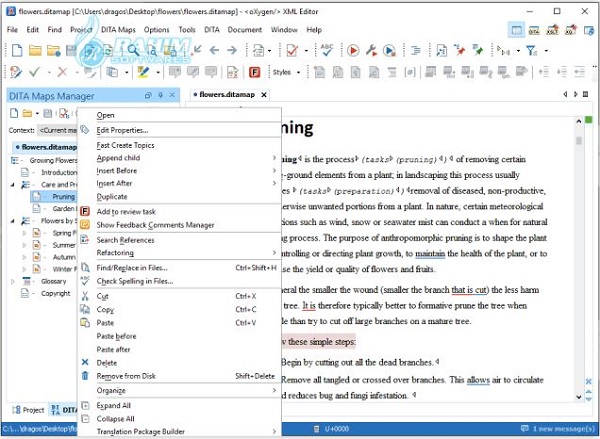Screen dimensions: 600x439
Task: Open the Tools menu
Action: click(x=187, y=29)
